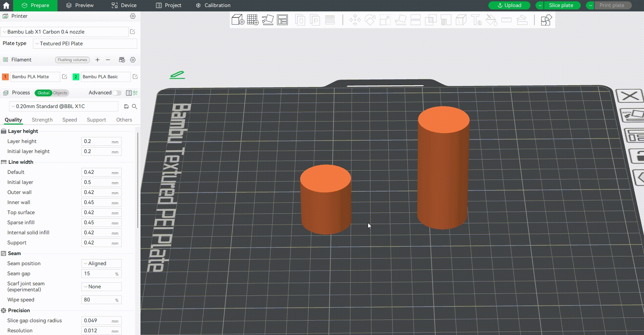644x335 pixels.
Task: Edit the Bambu Lab X1 Carbon printer preset
Action: (x=132, y=32)
